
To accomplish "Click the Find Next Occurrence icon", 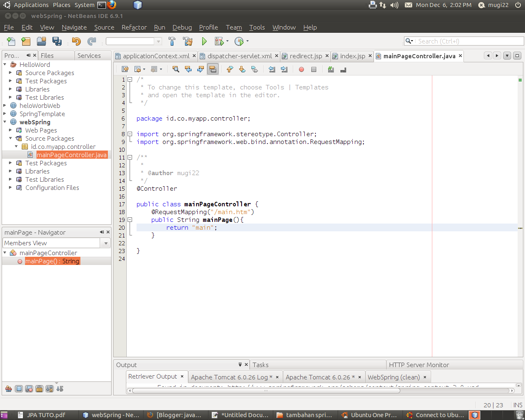I will pyautogui.click(x=201, y=69).
